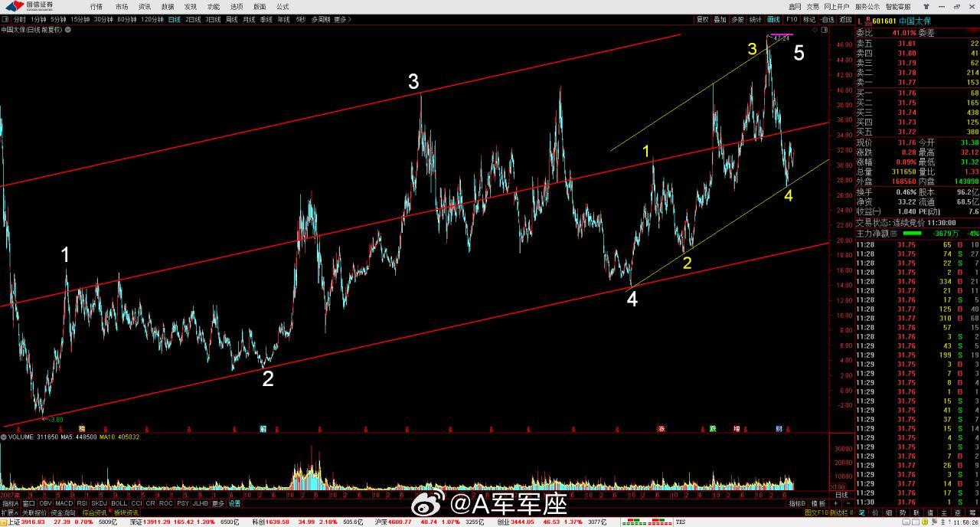Select the 5分钟 period
Screen dimensions: 980x527
point(58,19)
